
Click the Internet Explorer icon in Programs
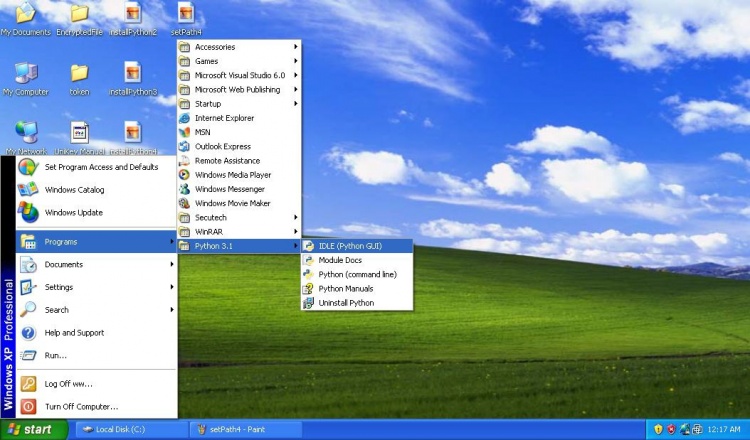click(x=185, y=118)
